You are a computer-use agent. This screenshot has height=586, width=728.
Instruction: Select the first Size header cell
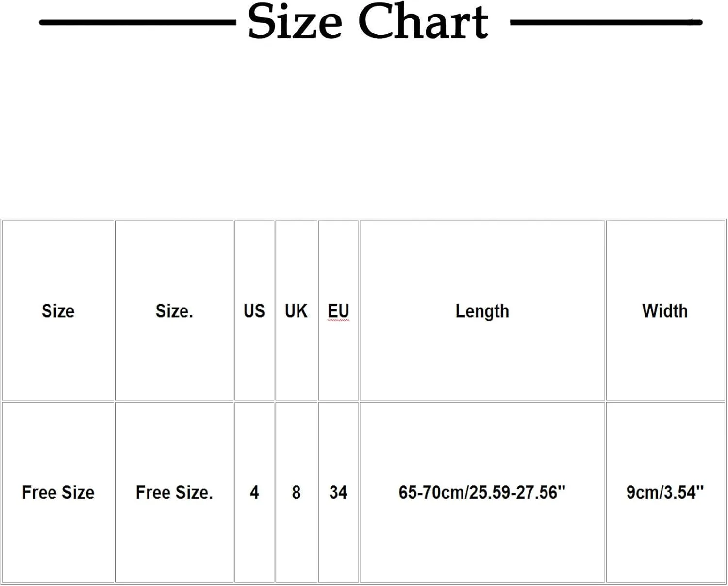coord(58,311)
